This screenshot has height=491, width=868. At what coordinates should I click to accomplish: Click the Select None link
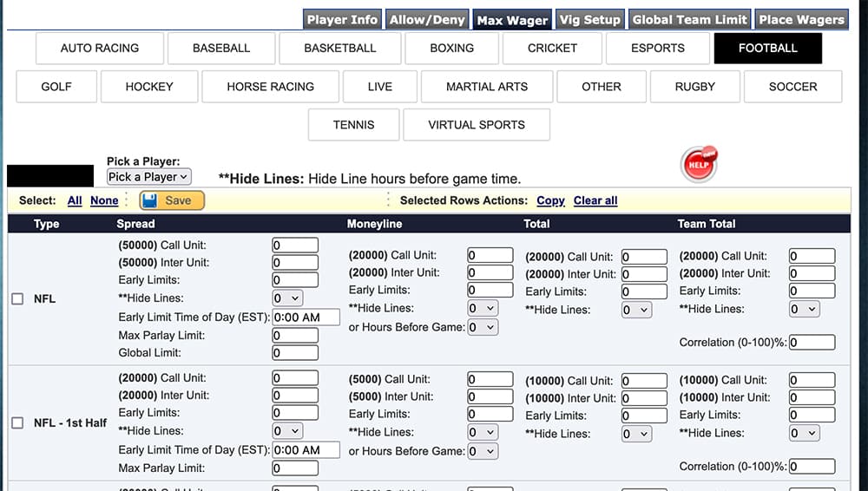tap(104, 200)
